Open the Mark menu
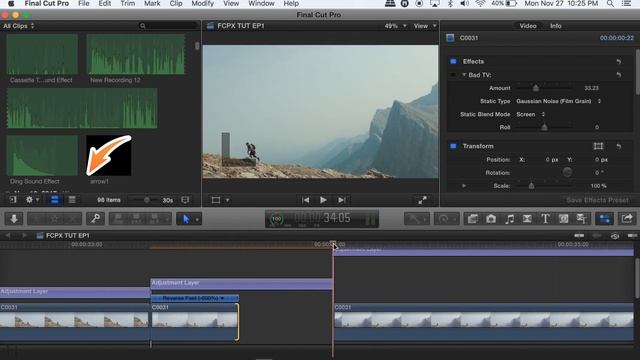640x360 pixels. point(152,4)
